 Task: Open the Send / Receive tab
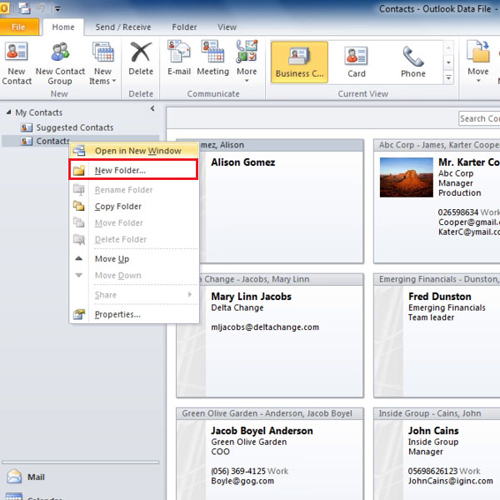(123, 27)
